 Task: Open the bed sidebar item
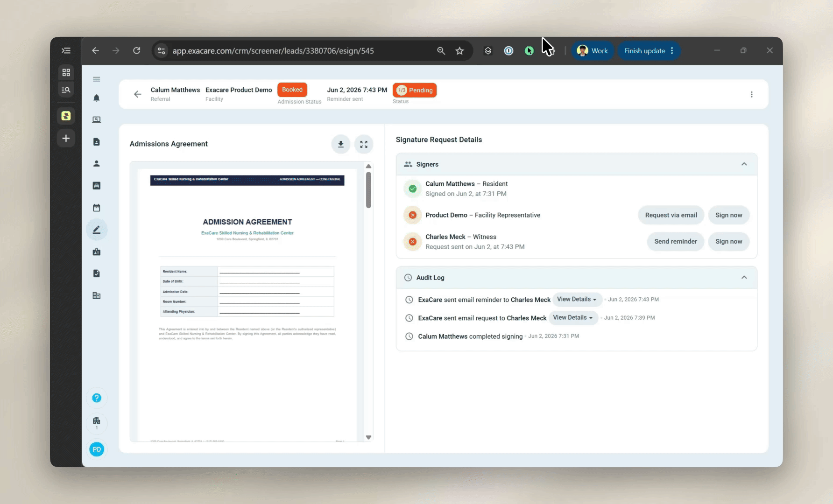97,186
